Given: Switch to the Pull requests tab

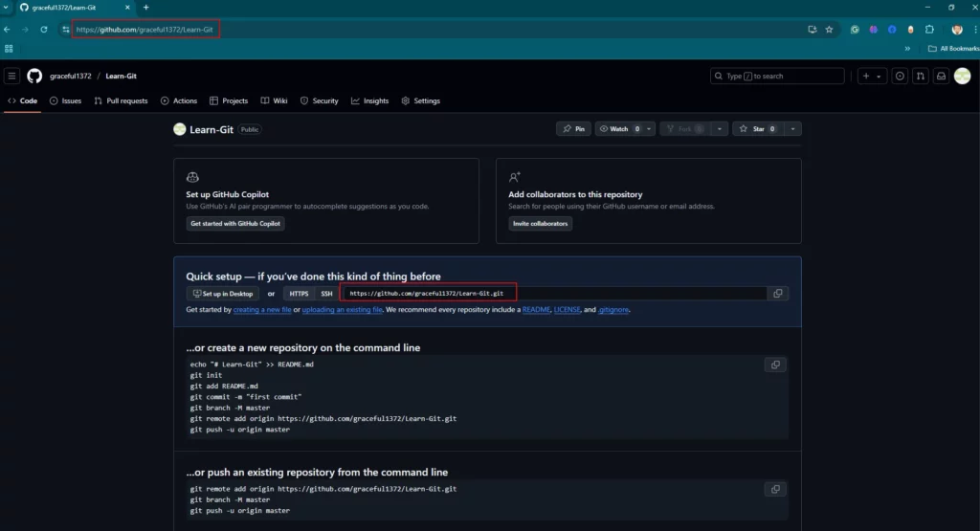Looking at the screenshot, I should click(x=121, y=100).
